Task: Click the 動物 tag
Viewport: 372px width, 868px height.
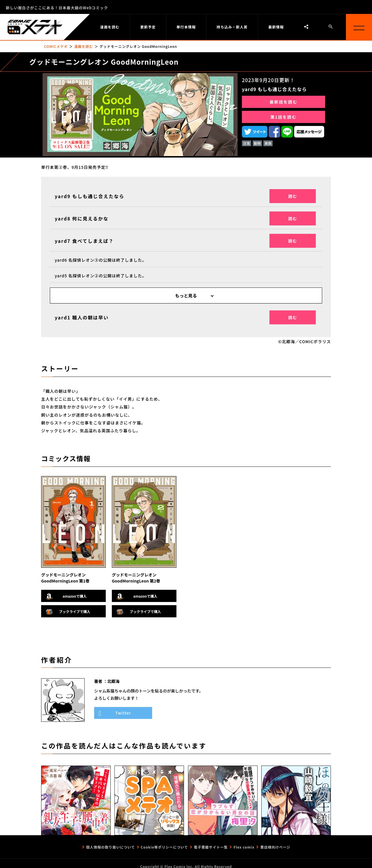Action: point(257,144)
